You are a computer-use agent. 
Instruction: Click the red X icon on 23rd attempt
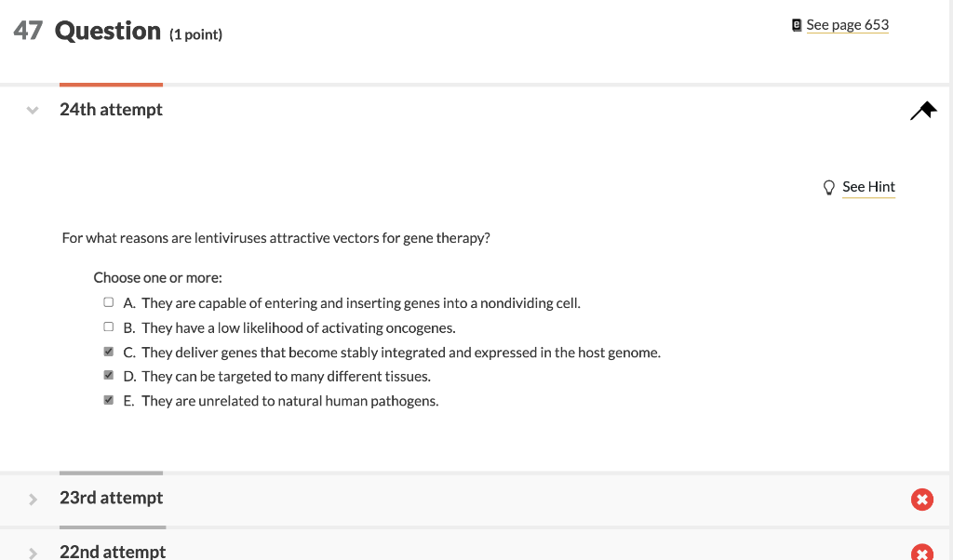[x=921, y=500]
